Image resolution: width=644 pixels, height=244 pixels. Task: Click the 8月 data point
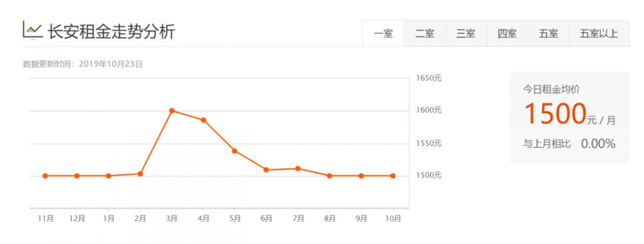pyautogui.click(x=330, y=176)
